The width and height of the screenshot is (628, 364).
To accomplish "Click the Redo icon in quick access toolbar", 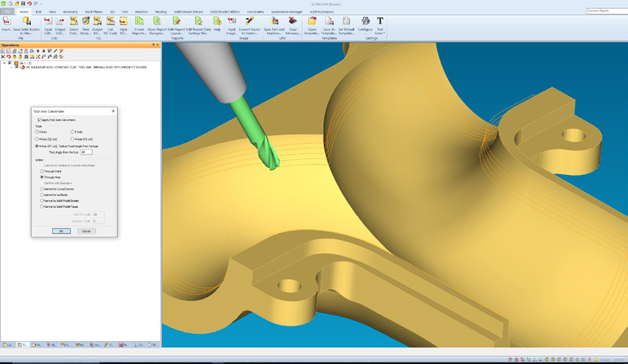I will click(36, 3).
